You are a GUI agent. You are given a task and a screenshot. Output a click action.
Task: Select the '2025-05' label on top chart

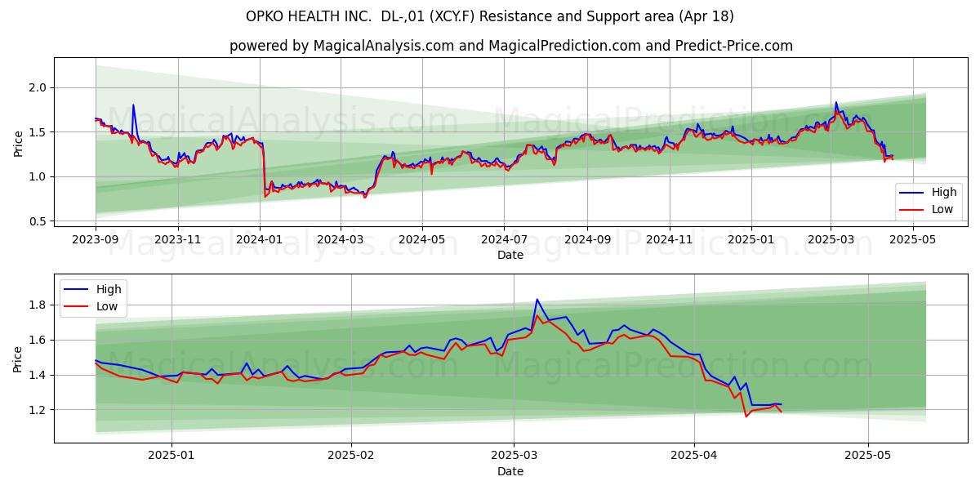tap(912, 240)
